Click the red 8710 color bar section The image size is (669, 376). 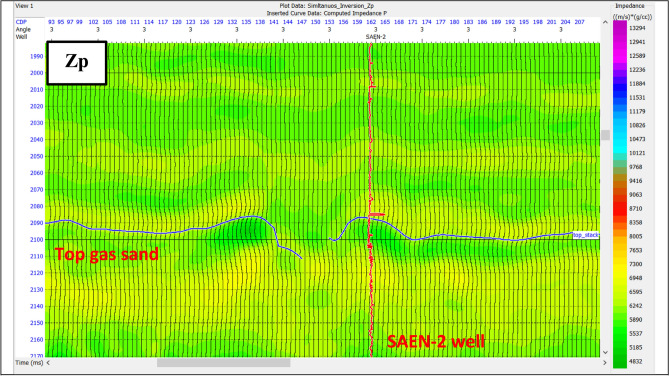(x=620, y=208)
